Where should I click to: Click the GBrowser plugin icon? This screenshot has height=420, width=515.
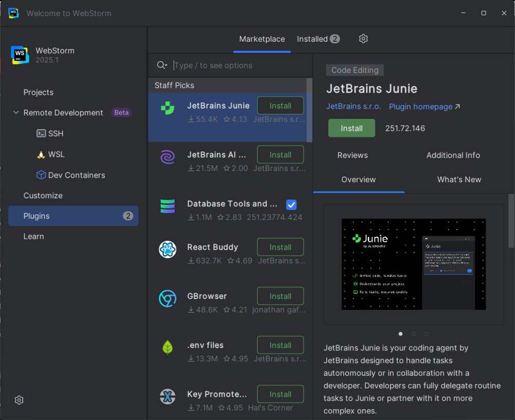[x=167, y=298]
